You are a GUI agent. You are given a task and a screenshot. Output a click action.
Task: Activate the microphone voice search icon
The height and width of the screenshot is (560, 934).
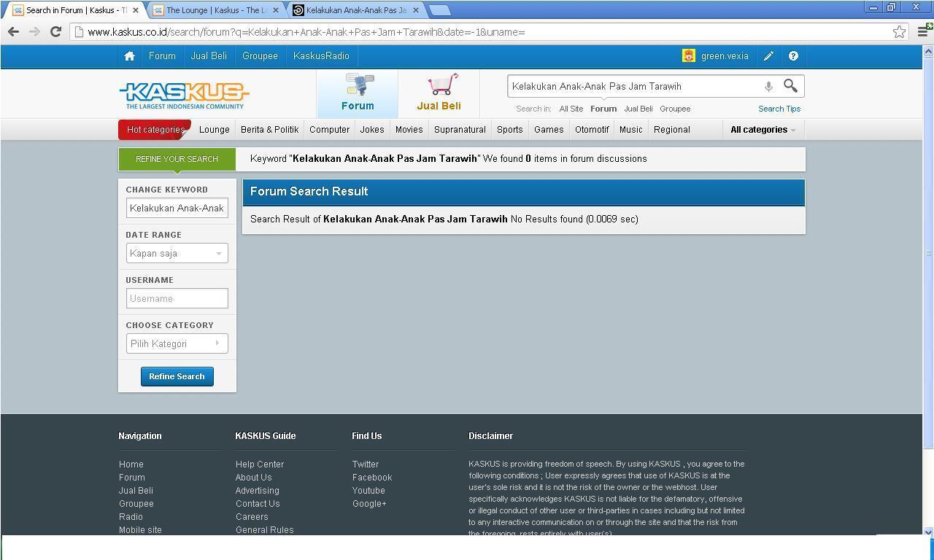[x=768, y=87]
